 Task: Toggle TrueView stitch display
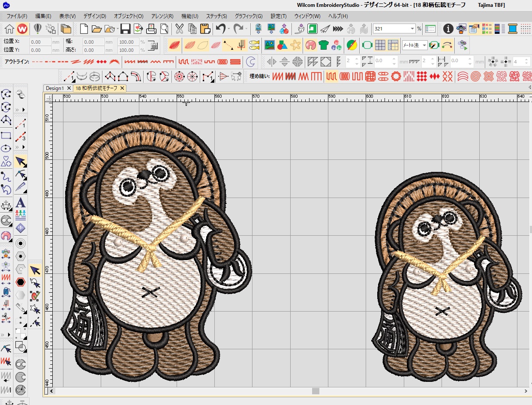(174, 45)
